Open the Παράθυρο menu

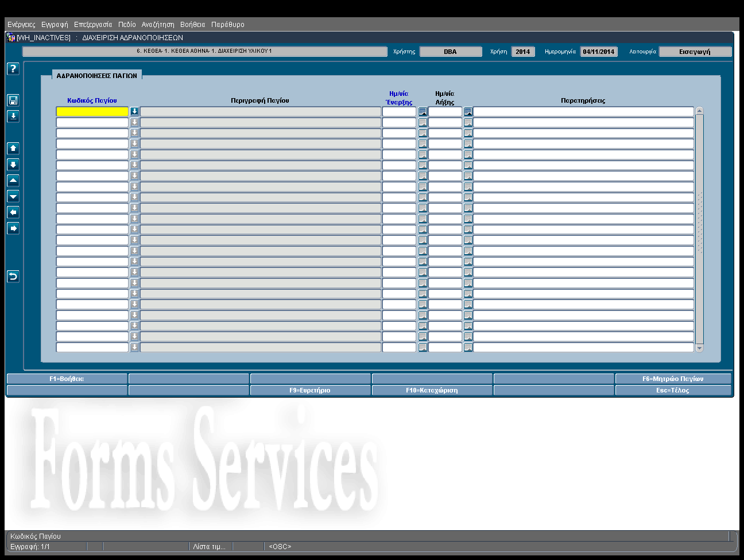[228, 25]
